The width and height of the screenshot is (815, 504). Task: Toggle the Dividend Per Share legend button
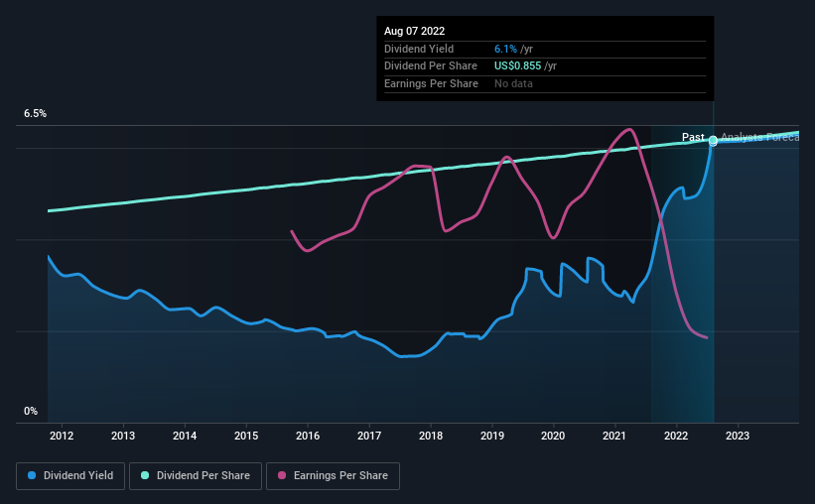[x=196, y=476]
